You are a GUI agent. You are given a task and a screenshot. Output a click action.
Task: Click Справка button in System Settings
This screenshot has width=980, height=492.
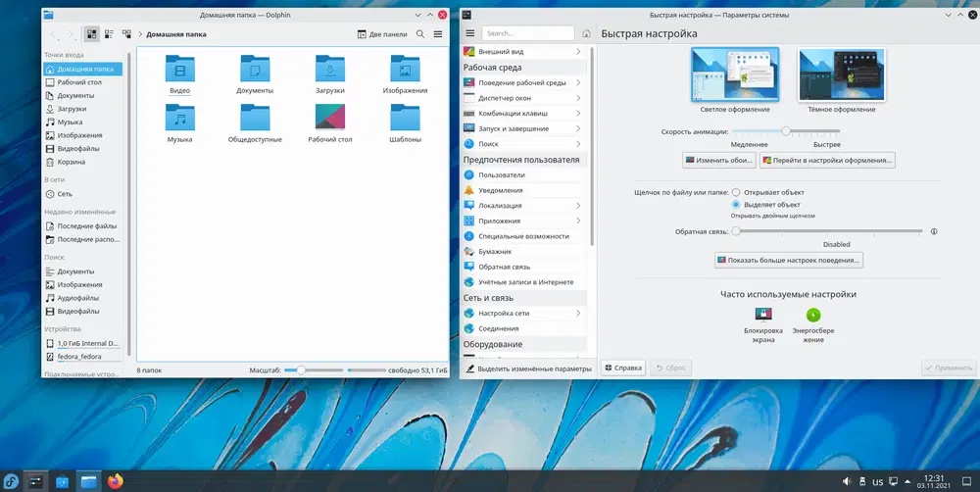pyautogui.click(x=623, y=369)
